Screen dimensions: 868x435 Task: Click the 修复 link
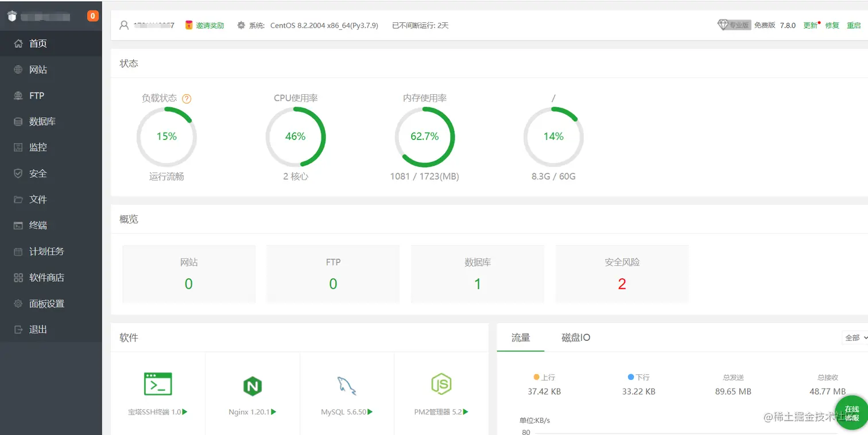832,25
